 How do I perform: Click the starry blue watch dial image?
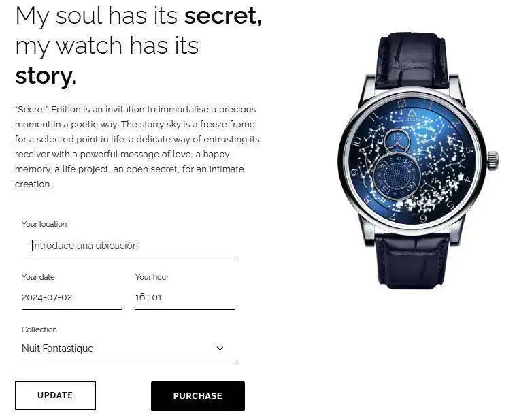(412, 160)
